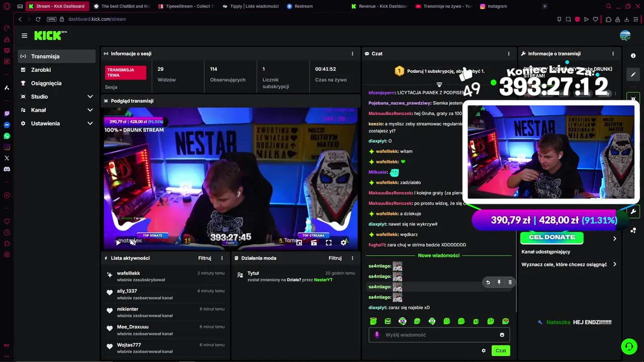
Task: Toggle the VPN badge in the address bar
Action: tap(51, 19)
